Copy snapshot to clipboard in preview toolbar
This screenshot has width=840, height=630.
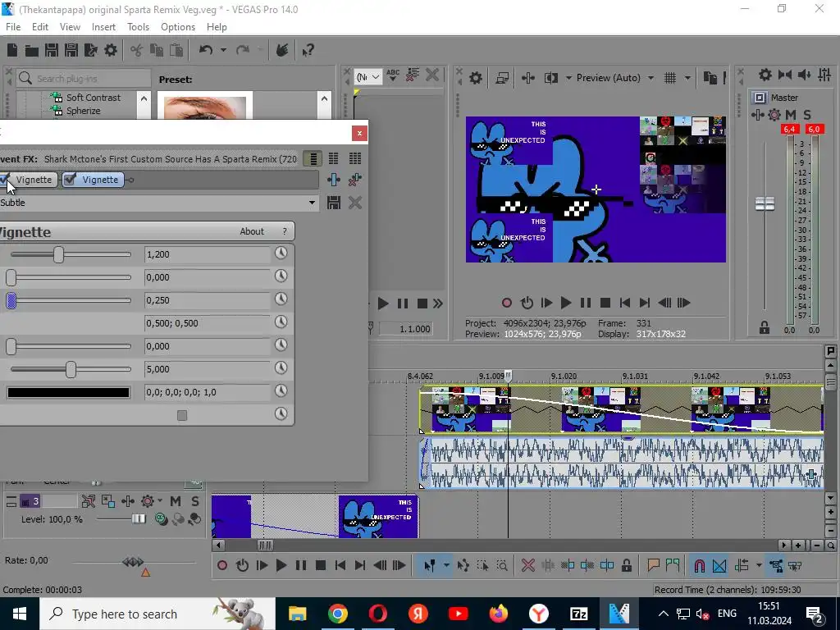tap(710, 78)
